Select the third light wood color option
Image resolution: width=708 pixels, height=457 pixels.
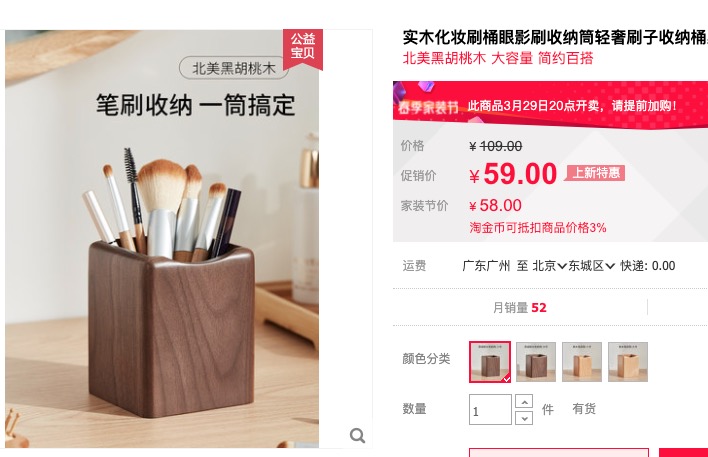point(582,362)
